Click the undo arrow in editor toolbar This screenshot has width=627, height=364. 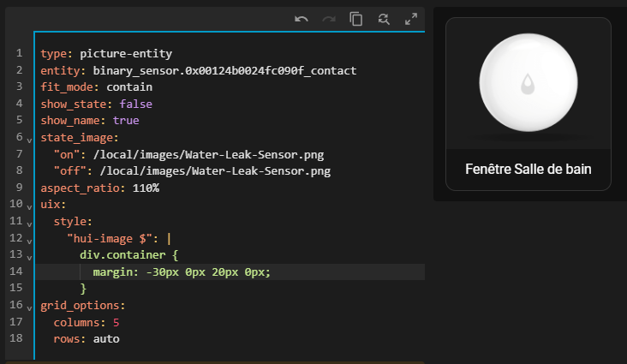coord(301,19)
